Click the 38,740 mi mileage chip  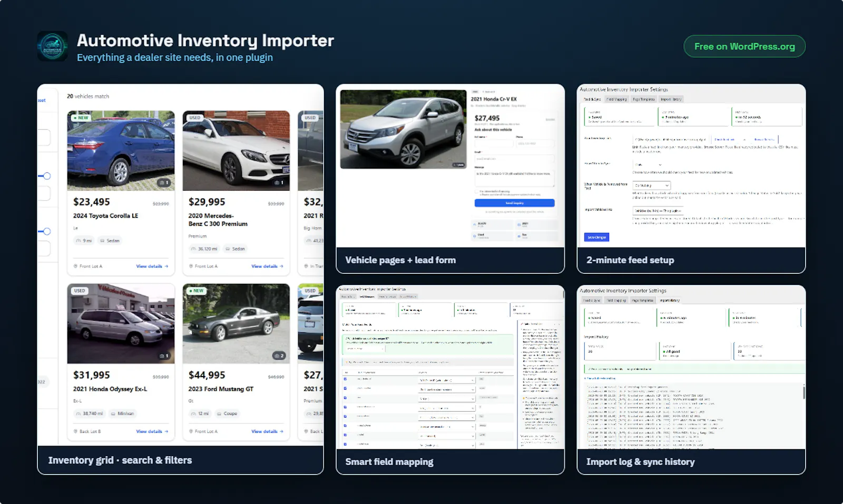(90, 413)
